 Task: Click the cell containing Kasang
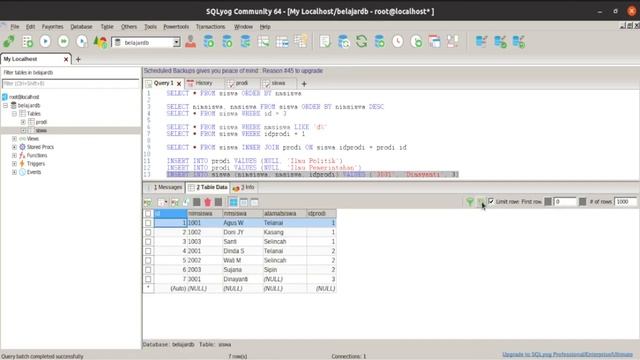click(284, 232)
